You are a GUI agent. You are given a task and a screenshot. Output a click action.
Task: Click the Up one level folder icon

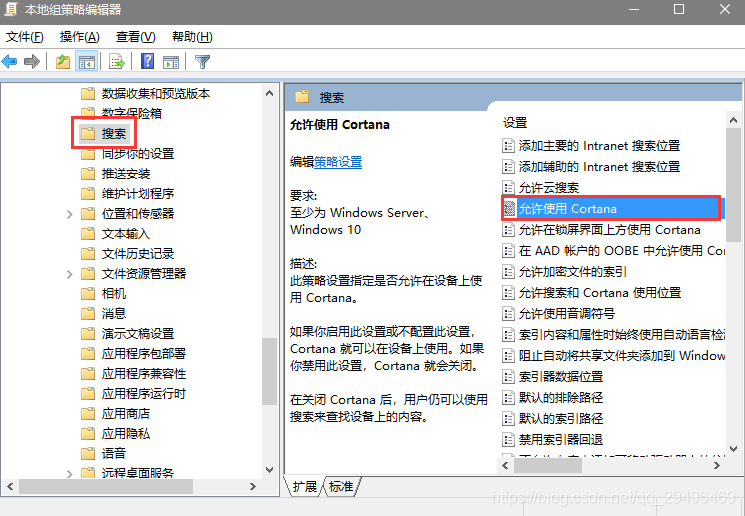pos(63,61)
